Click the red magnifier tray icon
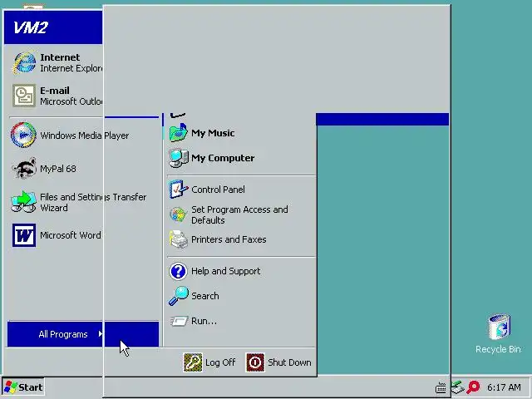 tap(473, 387)
